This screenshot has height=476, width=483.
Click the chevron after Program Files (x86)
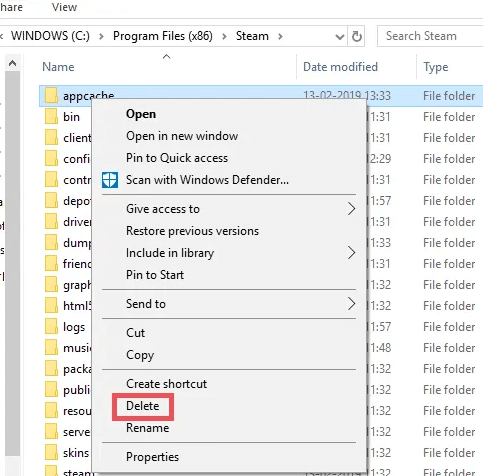click(224, 36)
